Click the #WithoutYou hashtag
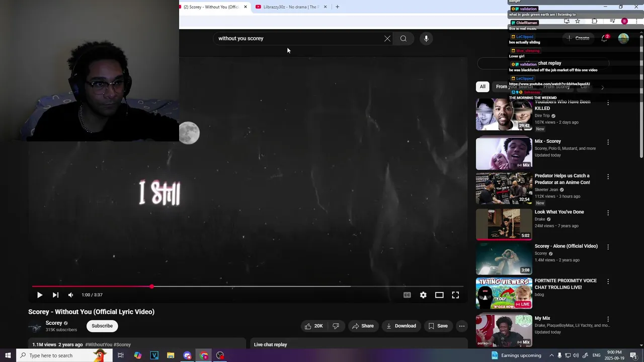Viewport: 644px width, 362px height. coord(99,345)
